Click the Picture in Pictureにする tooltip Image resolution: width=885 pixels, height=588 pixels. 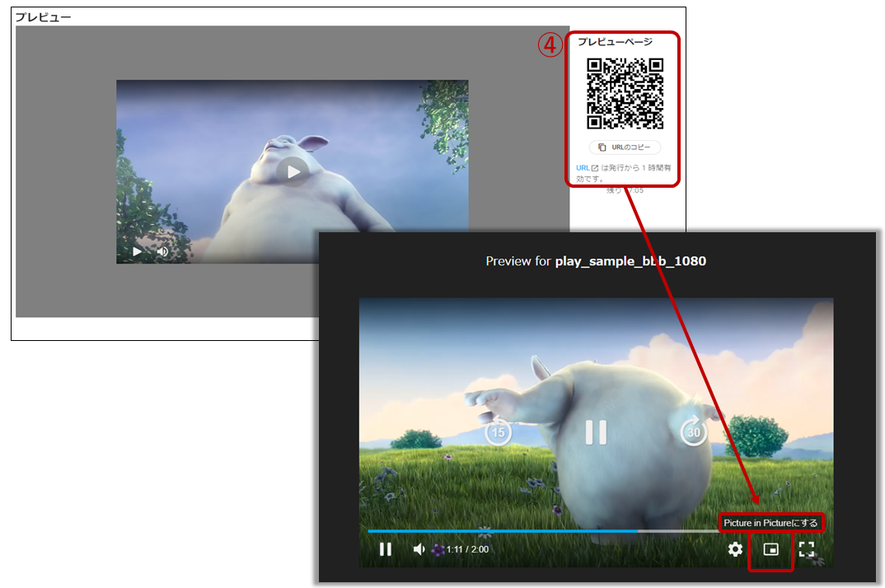(770, 523)
